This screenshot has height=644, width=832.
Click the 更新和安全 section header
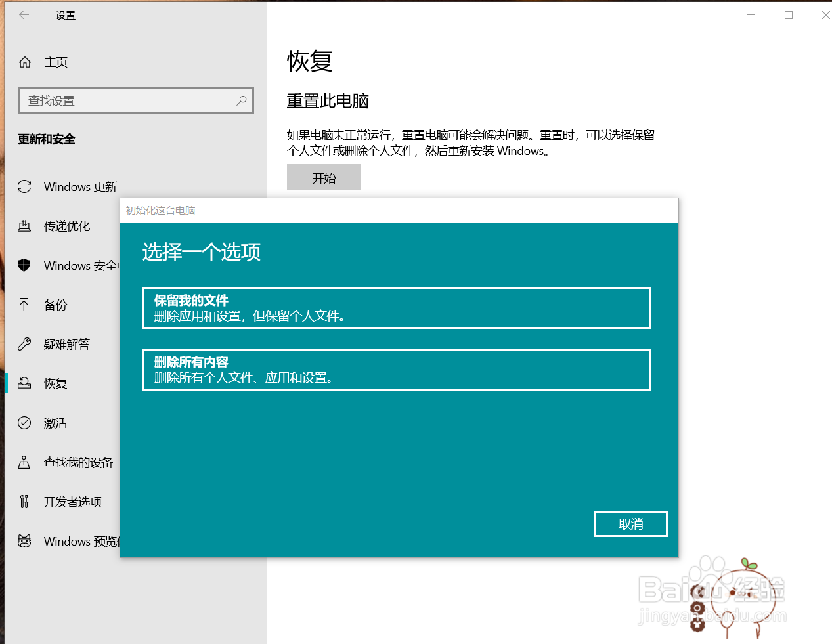point(47,139)
